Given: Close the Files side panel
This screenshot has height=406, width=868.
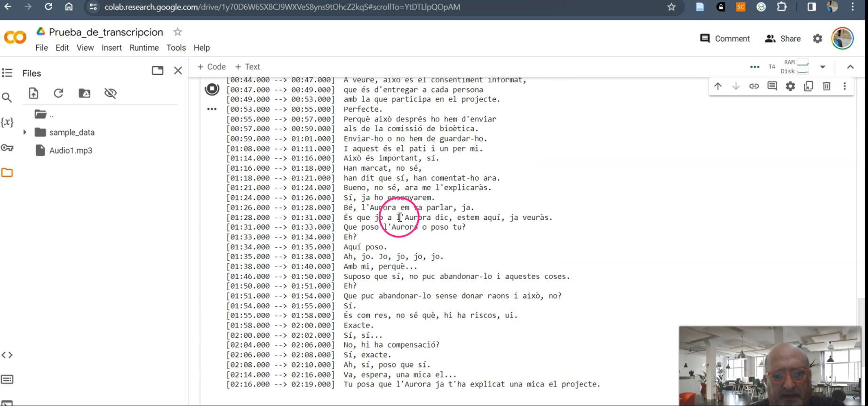Looking at the screenshot, I should pyautogui.click(x=178, y=71).
